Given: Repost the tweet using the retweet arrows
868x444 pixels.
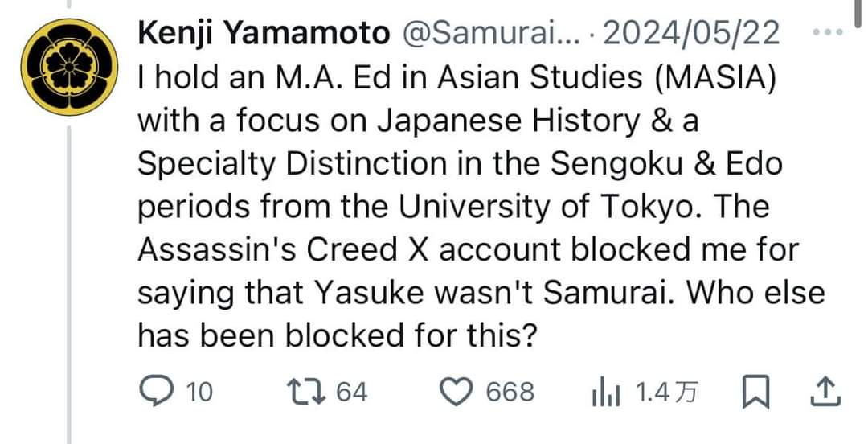Looking at the screenshot, I should point(308,392).
